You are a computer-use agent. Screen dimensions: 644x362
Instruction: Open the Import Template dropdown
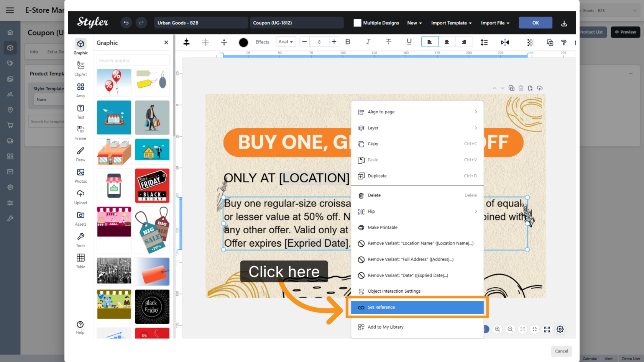pyautogui.click(x=451, y=23)
